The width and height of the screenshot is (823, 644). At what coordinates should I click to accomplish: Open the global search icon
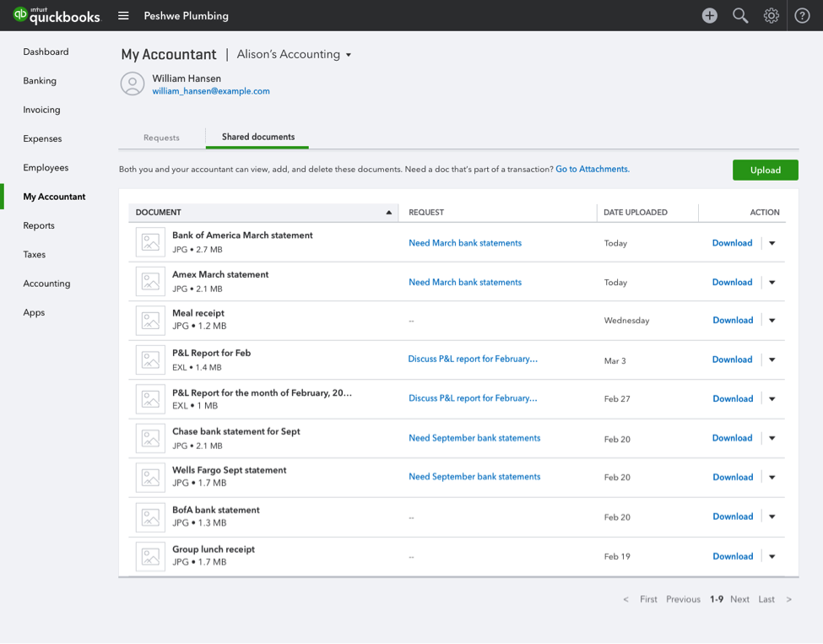[740, 15]
